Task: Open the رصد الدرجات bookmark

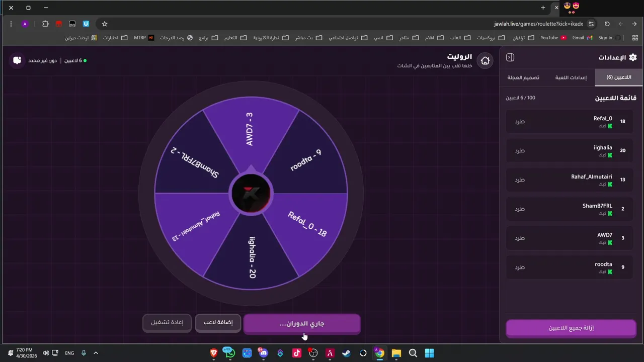Action: [x=176, y=38]
